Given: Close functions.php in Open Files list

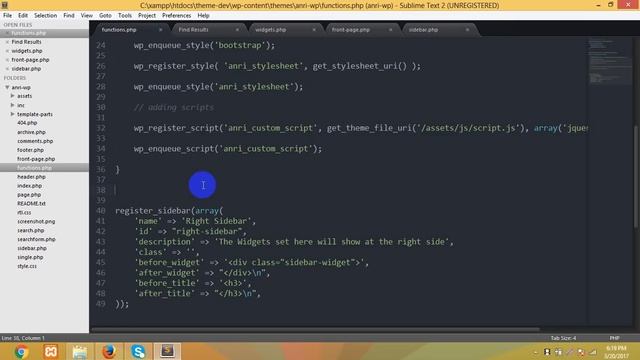Looking at the screenshot, I should point(7,33).
